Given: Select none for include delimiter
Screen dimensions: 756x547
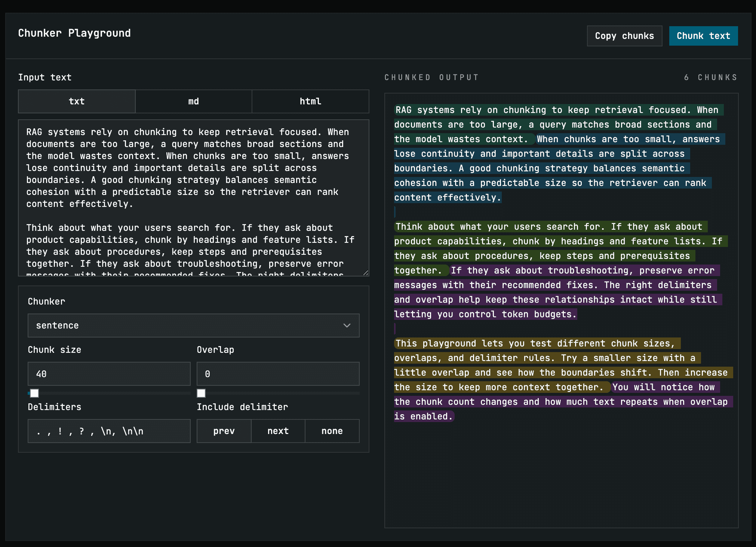Looking at the screenshot, I should tap(332, 431).
